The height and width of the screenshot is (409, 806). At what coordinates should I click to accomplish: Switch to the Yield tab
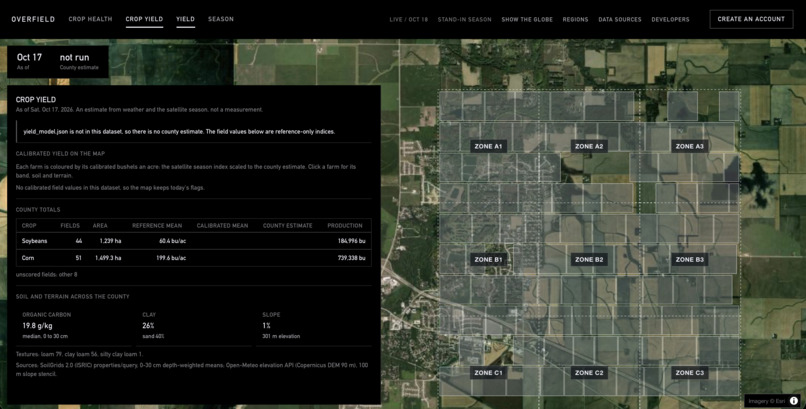(x=186, y=19)
